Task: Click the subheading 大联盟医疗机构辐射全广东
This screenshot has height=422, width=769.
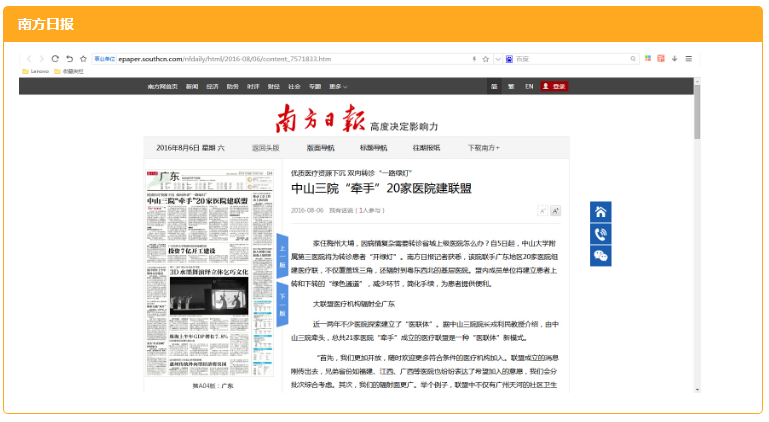Action: pyautogui.click(x=354, y=304)
